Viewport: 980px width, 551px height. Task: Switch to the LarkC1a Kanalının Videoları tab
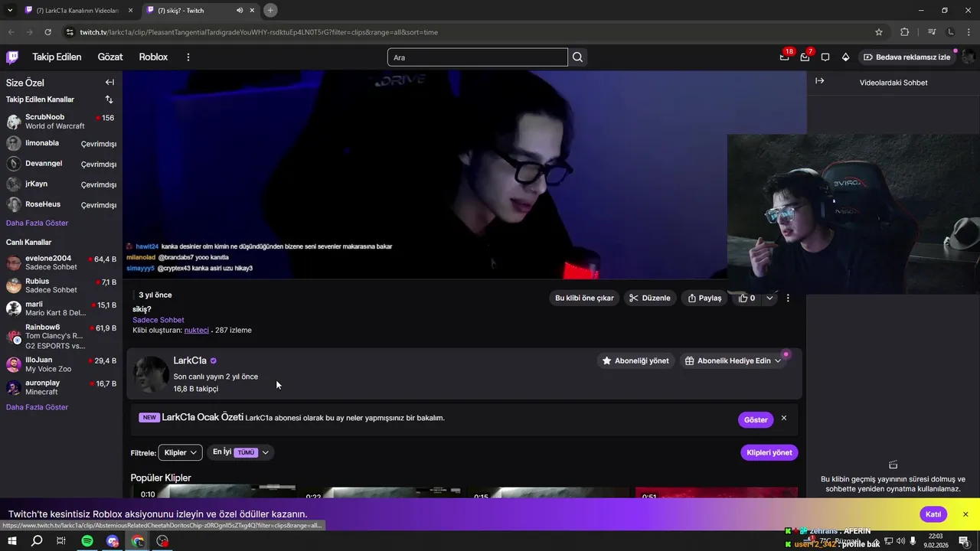(77, 11)
